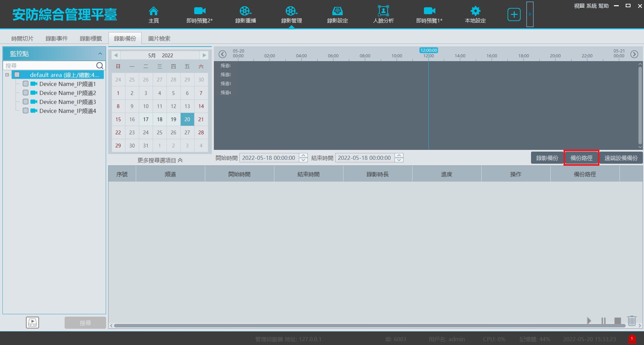This screenshot has height=345, width=644.
Task: Open the 人臉分析 face analysis module
Action: point(383,15)
